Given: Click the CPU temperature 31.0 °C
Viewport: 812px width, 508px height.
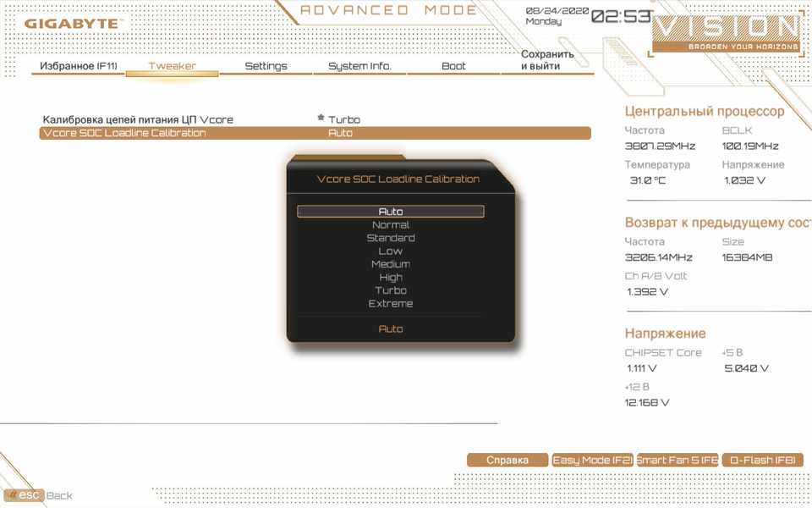Looking at the screenshot, I should click(x=647, y=180).
